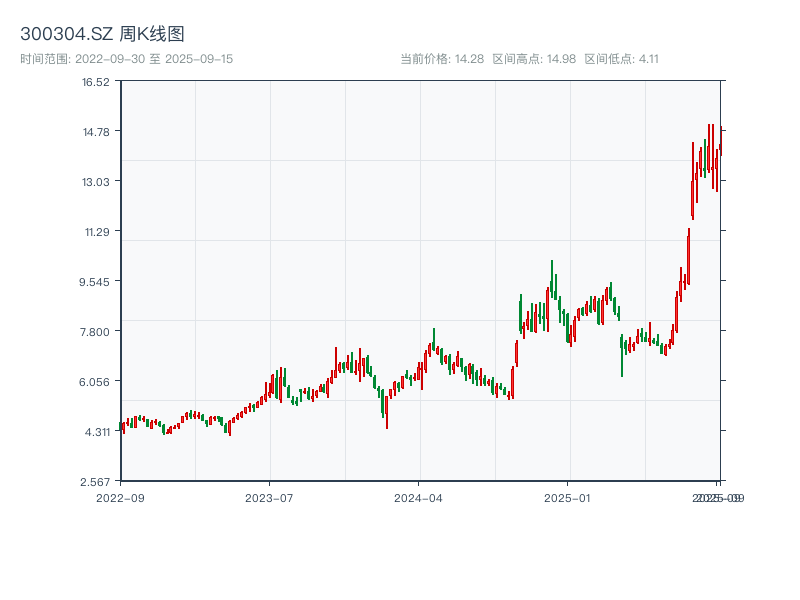Select the 时间范围 date range text
The height and width of the screenshot is (600, 800).
[126, 59]
